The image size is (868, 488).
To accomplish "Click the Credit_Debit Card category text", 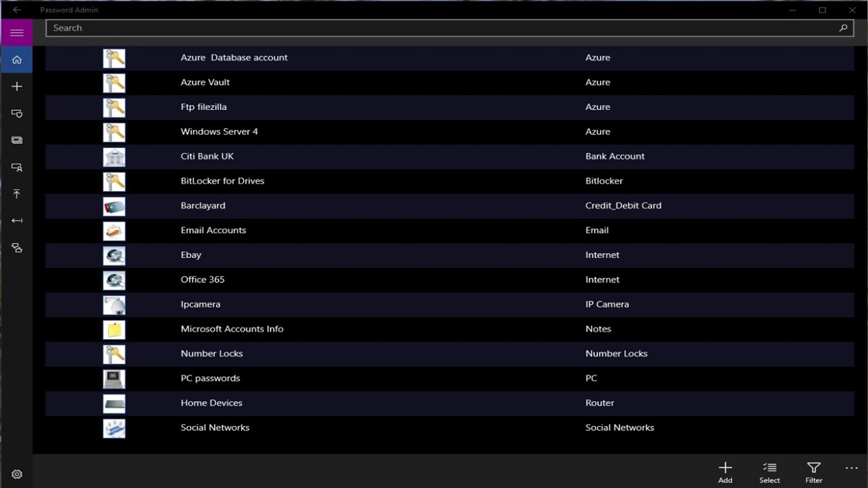I will click(x=623, y=205).
